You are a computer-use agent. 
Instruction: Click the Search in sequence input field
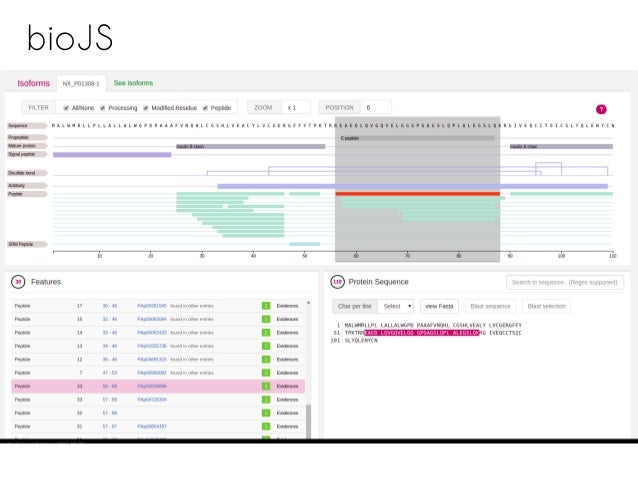tap(565, 282)
